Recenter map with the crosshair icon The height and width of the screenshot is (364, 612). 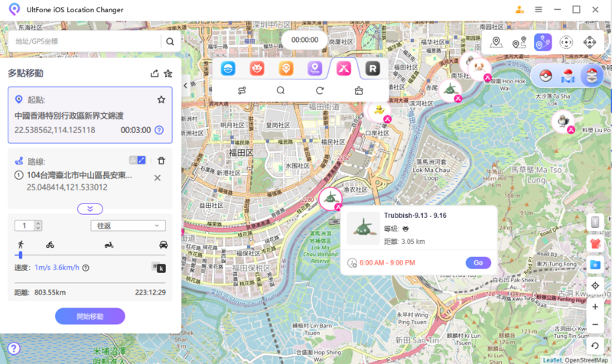(595, 285)
